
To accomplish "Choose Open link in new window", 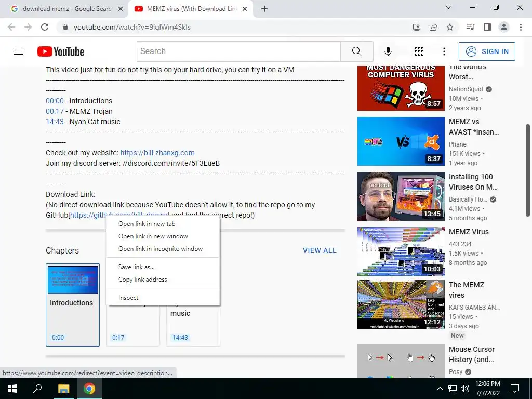I will 163,236.
